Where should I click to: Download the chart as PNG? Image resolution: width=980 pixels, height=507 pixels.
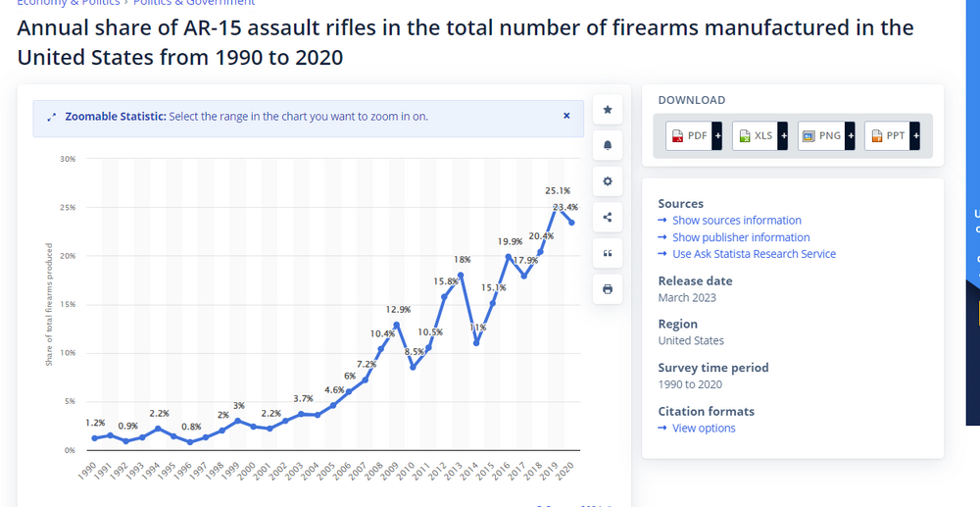tap(822, 136)
